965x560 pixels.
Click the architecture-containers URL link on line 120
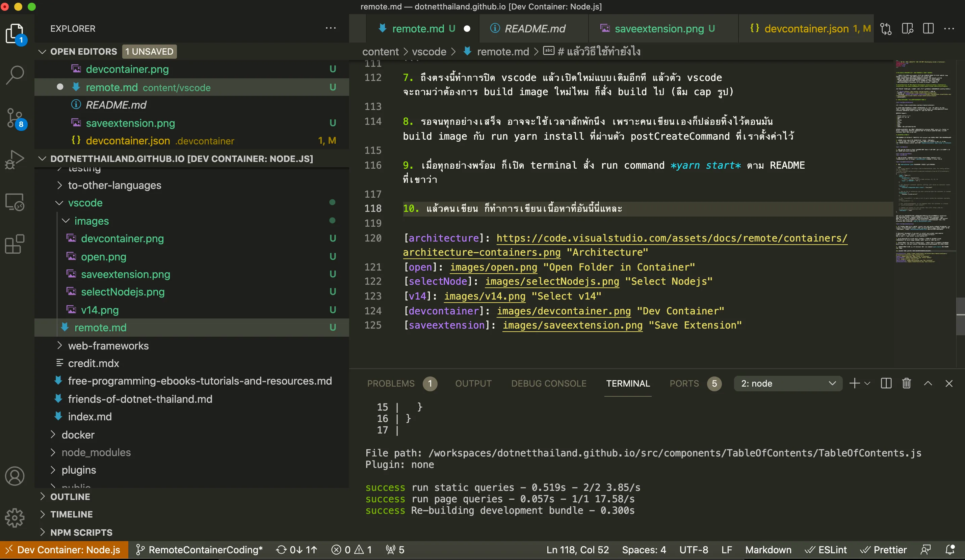coord(671,238)
